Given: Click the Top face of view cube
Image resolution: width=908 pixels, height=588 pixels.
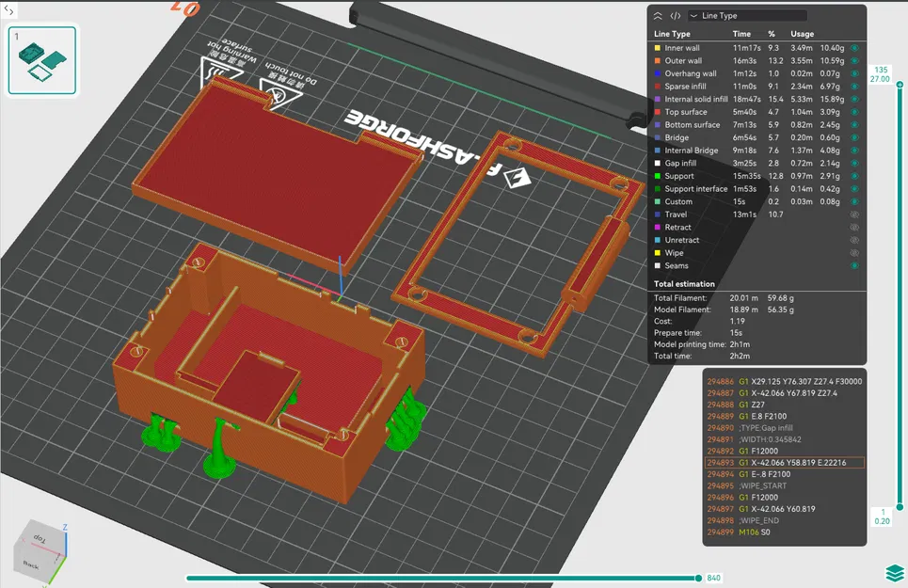Looking at the screenshot, I should click(x=40, y=537).
